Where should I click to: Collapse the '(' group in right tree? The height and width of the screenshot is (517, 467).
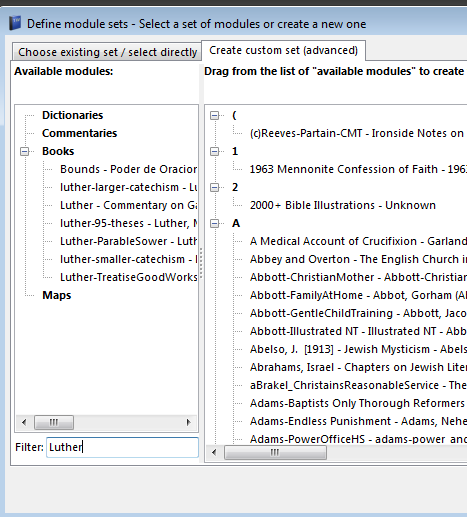[214, 115]
